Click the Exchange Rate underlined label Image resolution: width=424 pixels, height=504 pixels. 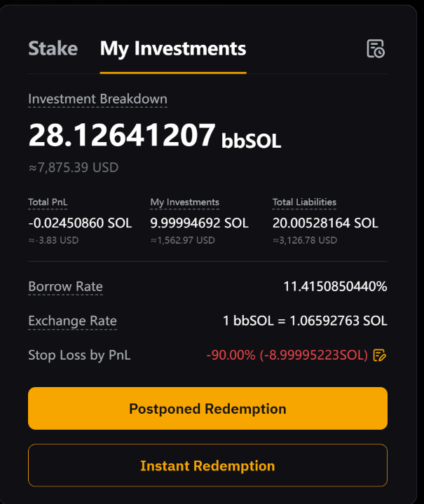(x=72, y=321)
